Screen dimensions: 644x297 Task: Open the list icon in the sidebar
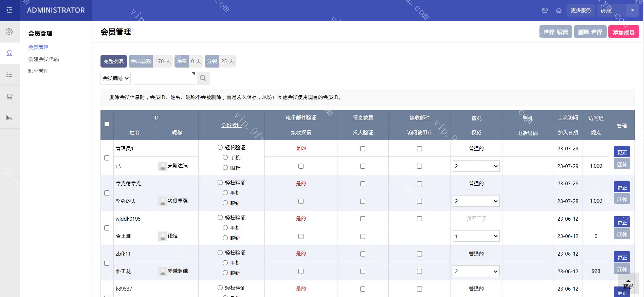(10, 75)
